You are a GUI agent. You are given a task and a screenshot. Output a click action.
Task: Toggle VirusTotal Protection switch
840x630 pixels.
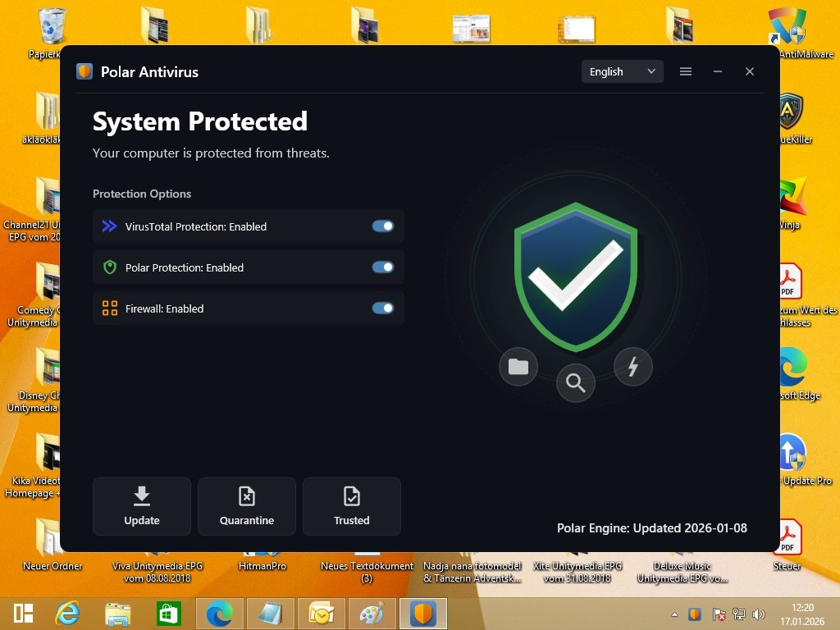383,226
